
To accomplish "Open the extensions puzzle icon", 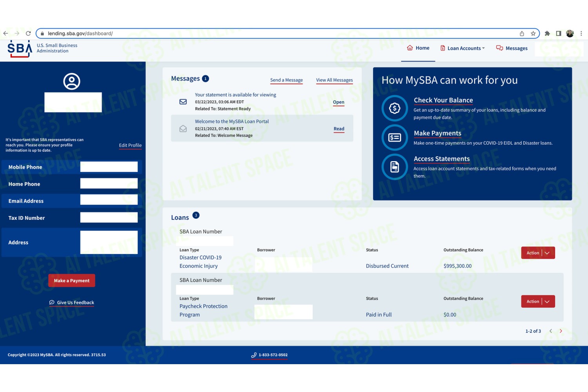I will [x=547, y=33].
